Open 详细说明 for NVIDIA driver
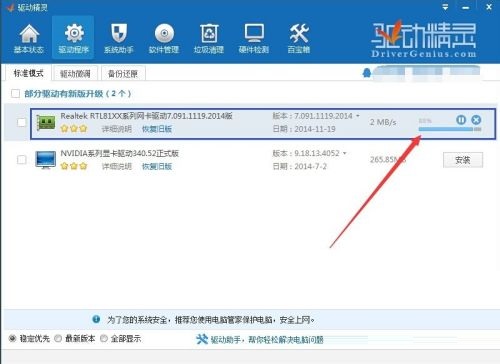This screenshot has width=500, height=364. coord(117,166)
